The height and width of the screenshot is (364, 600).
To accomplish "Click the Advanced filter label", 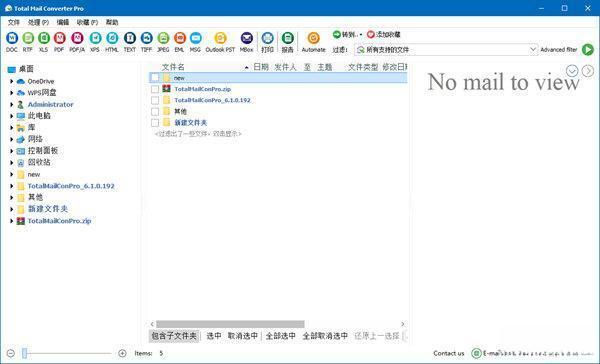I will click(559, 49).
